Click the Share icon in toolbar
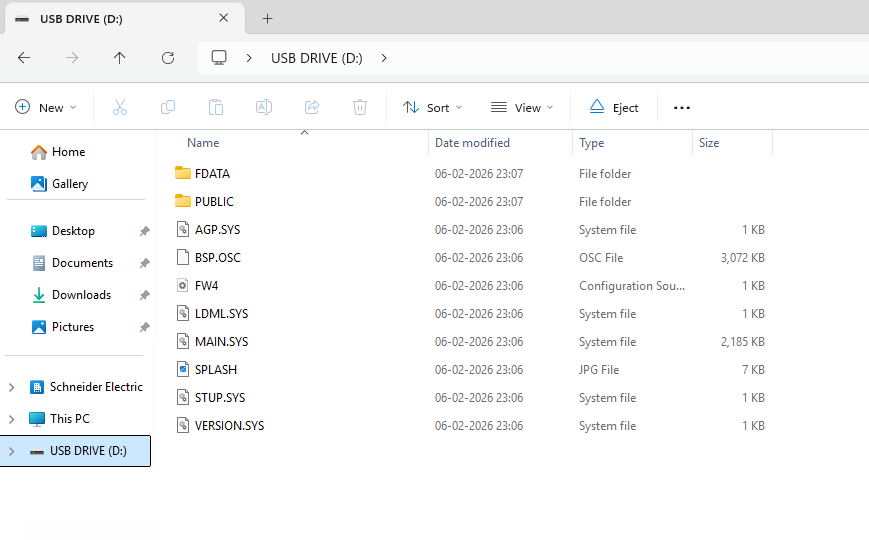The height and width of the screenshot is (540, 869). pos(312,107)
